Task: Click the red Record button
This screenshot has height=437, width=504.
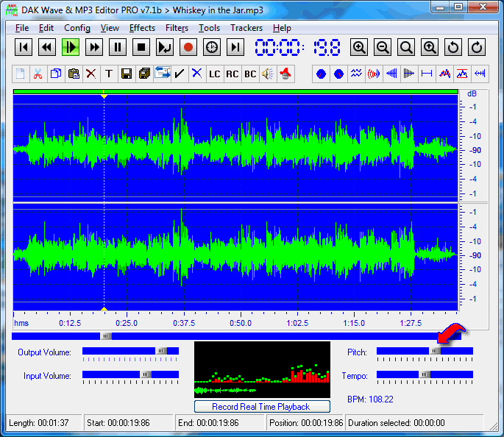Action: [189, 48]
